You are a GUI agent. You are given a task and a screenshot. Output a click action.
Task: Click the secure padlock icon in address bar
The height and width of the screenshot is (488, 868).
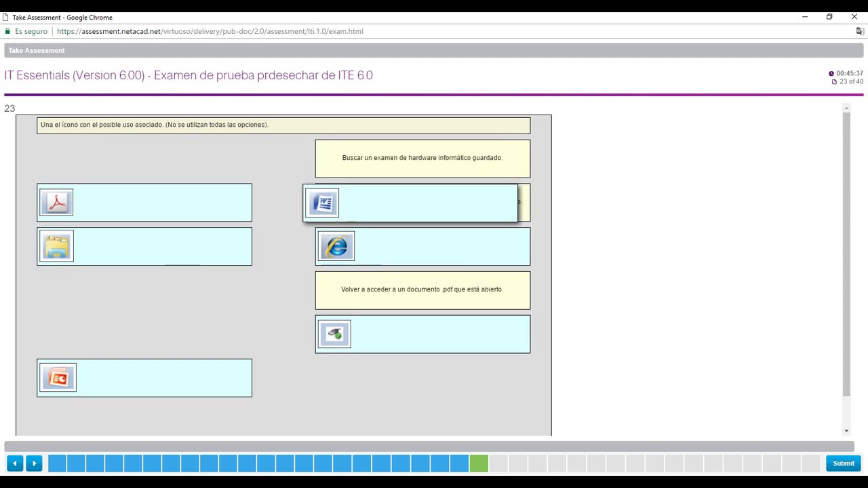7,31
